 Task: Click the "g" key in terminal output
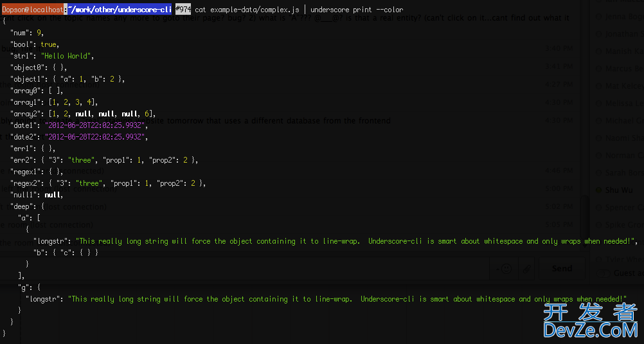pyautogui.click(x=23, y=287)
